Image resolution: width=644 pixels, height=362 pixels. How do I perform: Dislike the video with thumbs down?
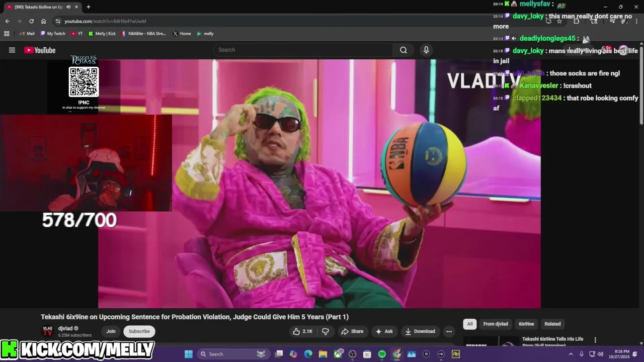click(x=326, y=331)
